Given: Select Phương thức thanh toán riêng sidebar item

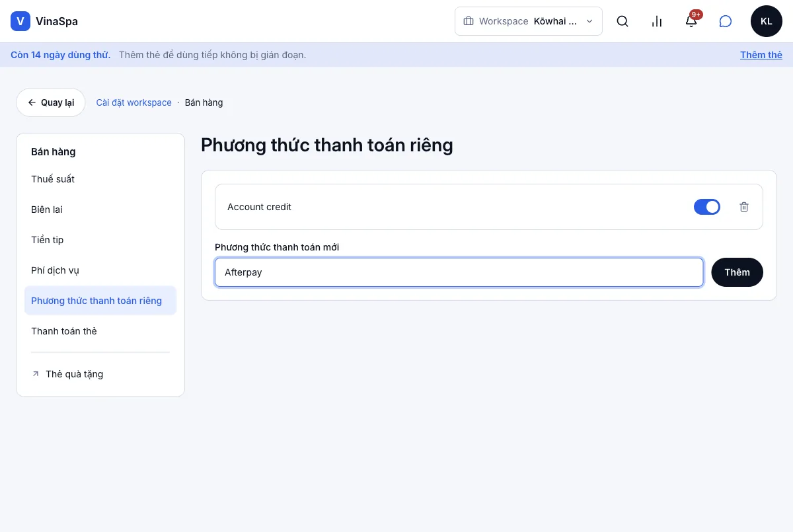Looking at the screenshot, I should tap(100, 301).
